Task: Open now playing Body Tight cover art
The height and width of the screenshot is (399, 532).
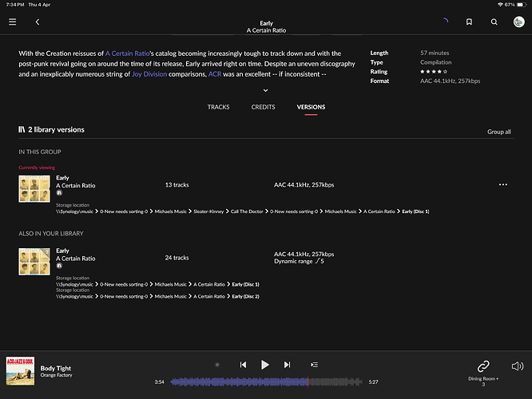Action: (x=20, y=371)
